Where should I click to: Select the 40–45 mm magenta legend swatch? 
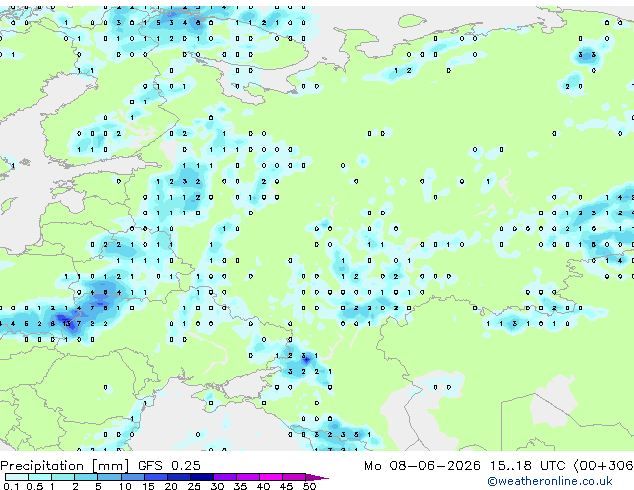271,477
